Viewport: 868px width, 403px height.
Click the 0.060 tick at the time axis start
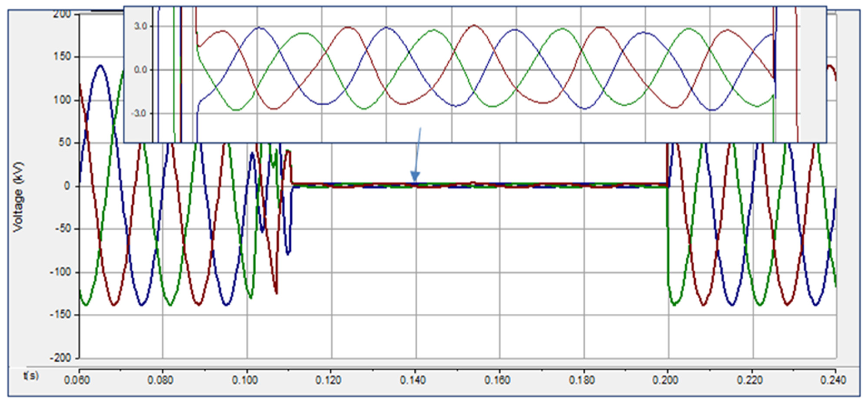tap(77, 380)
